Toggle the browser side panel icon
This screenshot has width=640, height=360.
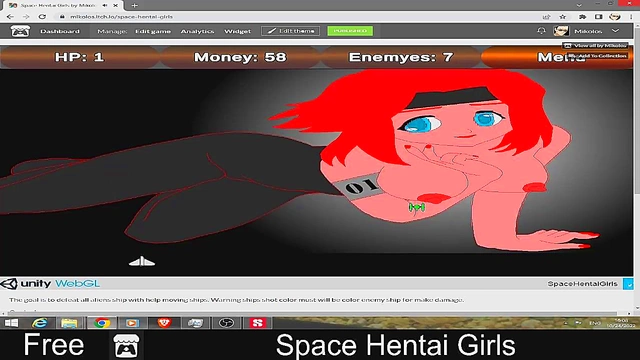598,17
